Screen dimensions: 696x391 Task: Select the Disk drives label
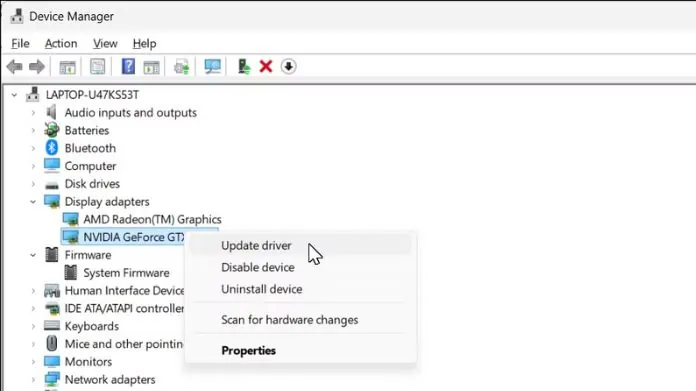(92, 184)
